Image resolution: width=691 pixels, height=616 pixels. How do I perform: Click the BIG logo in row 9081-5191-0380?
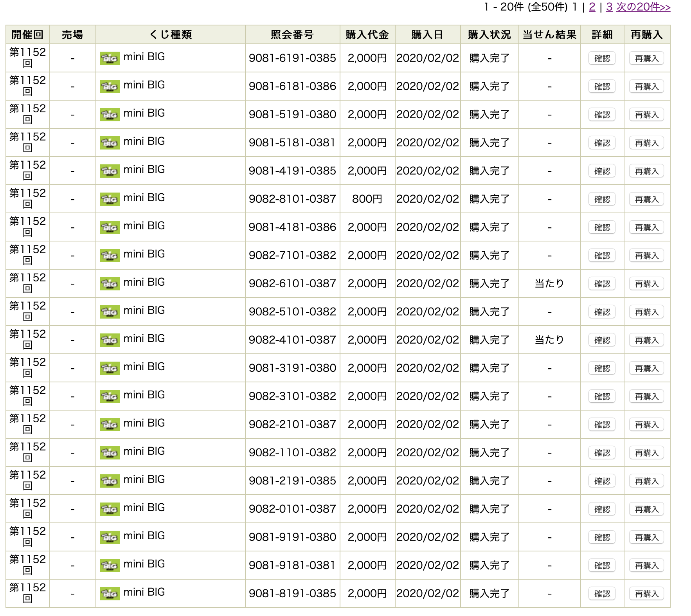pos(110,115)
